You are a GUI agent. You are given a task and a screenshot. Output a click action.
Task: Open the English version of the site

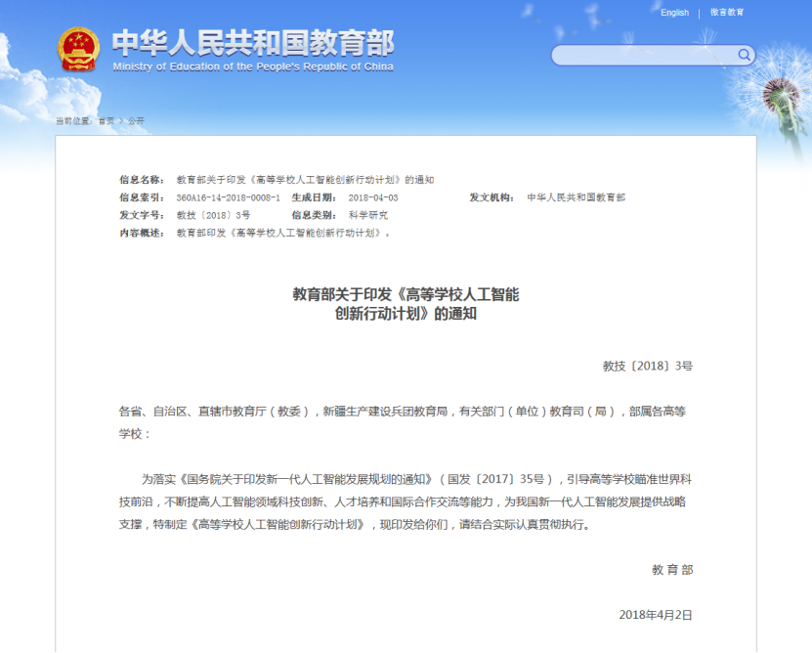click(x=673, y=11)
